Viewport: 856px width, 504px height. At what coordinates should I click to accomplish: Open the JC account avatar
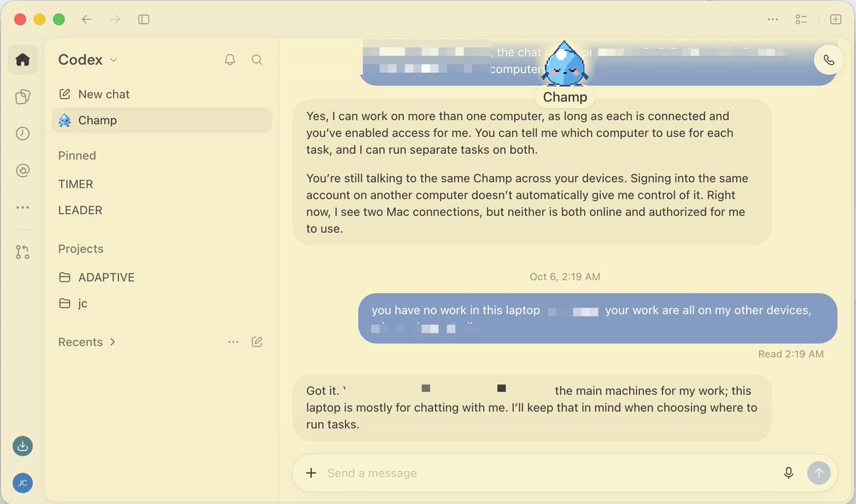pos(23,483)
